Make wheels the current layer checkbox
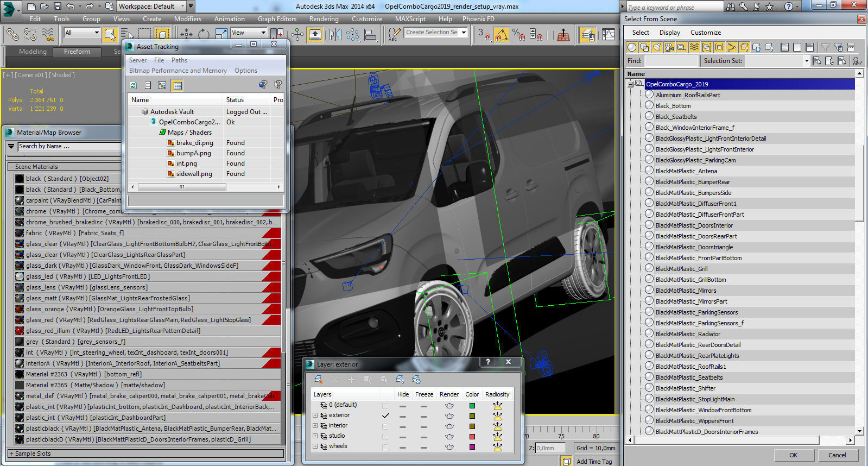This screenshot has width=868, height=466. point(385,446)
